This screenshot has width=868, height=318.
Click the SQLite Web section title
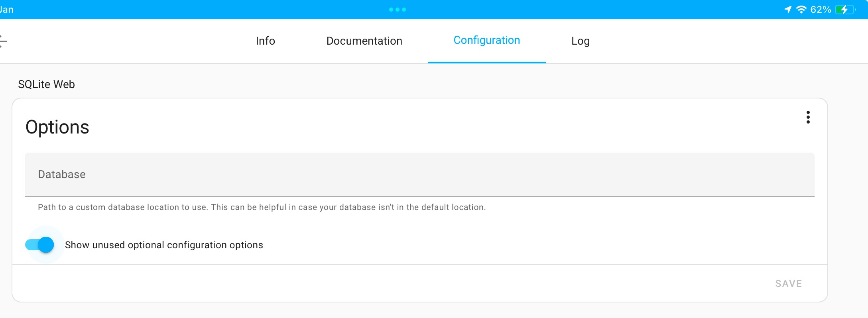pos(46,84)
